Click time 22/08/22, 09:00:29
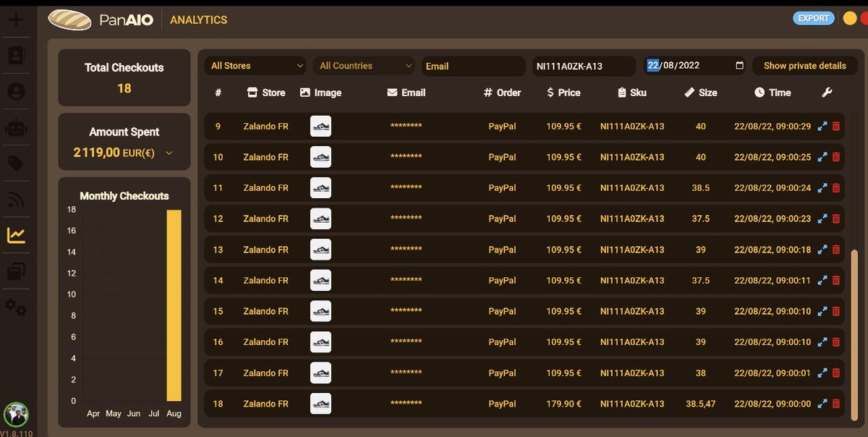Screen dimensions: 868x437 773,127
